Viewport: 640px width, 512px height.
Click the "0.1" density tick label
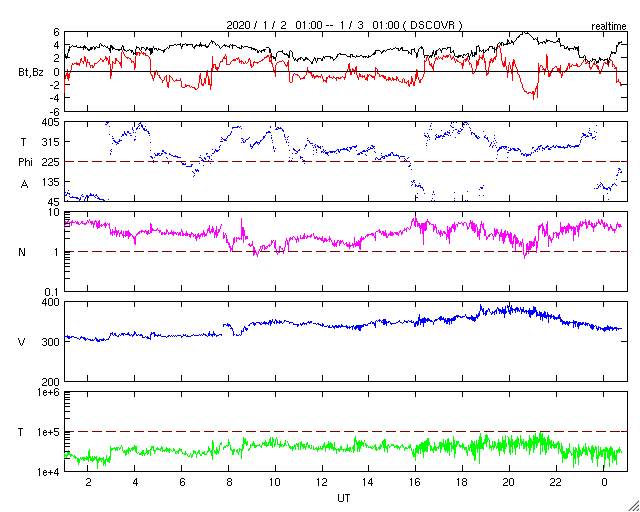tap(54, 292)
